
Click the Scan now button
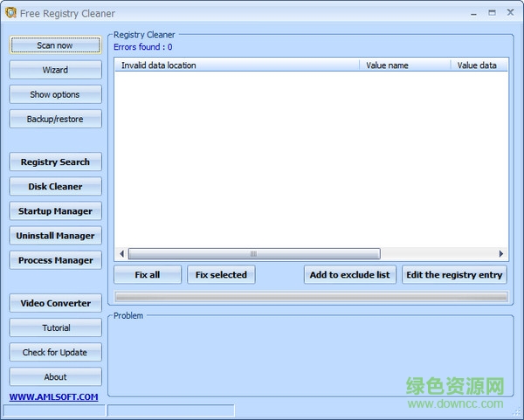pos(55,45)
